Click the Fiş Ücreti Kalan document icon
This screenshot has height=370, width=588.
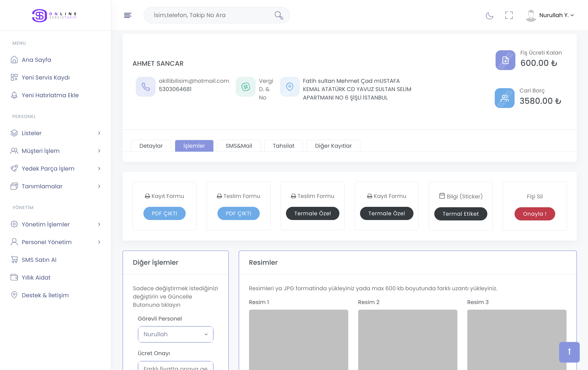coord(505,60)
